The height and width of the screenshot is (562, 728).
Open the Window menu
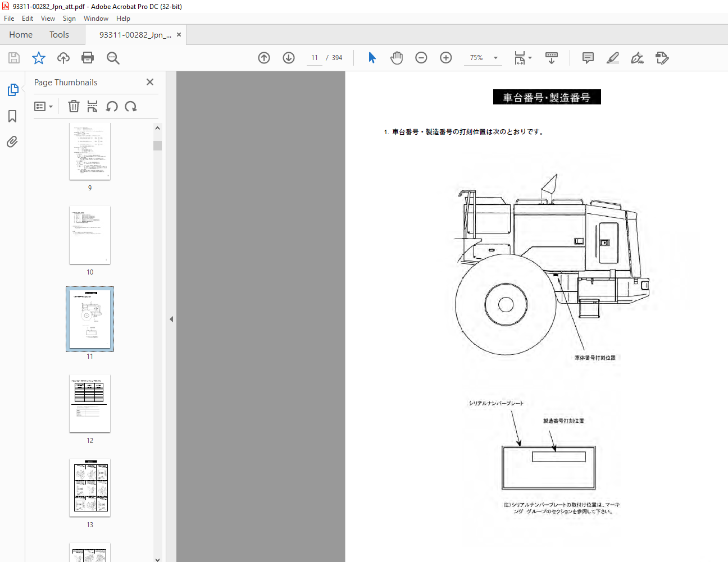click(96, 19)
